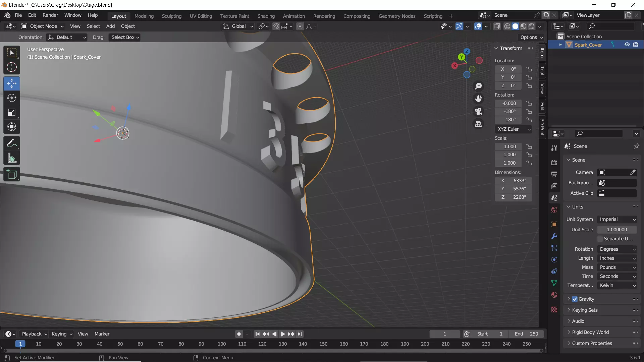
Task: Switch to the Sculpting workspace tab
Action: tap(171, 16)
